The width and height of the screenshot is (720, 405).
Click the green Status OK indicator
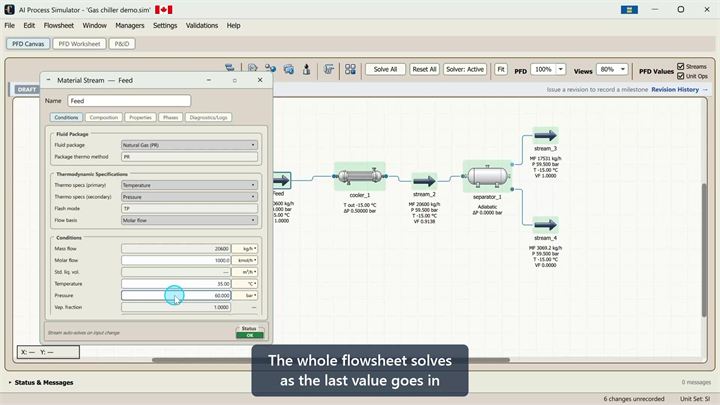tap(250, 336)
